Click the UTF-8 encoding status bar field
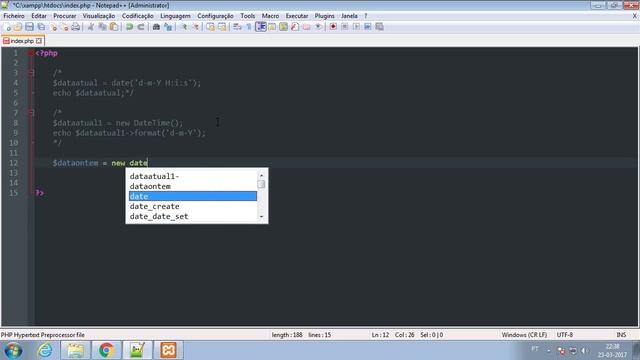 point(565,335)
